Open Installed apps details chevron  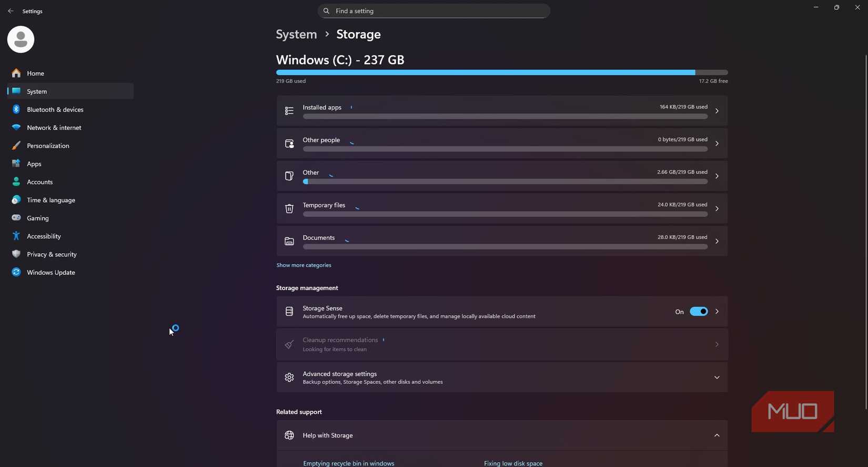[x=716, y=111]
